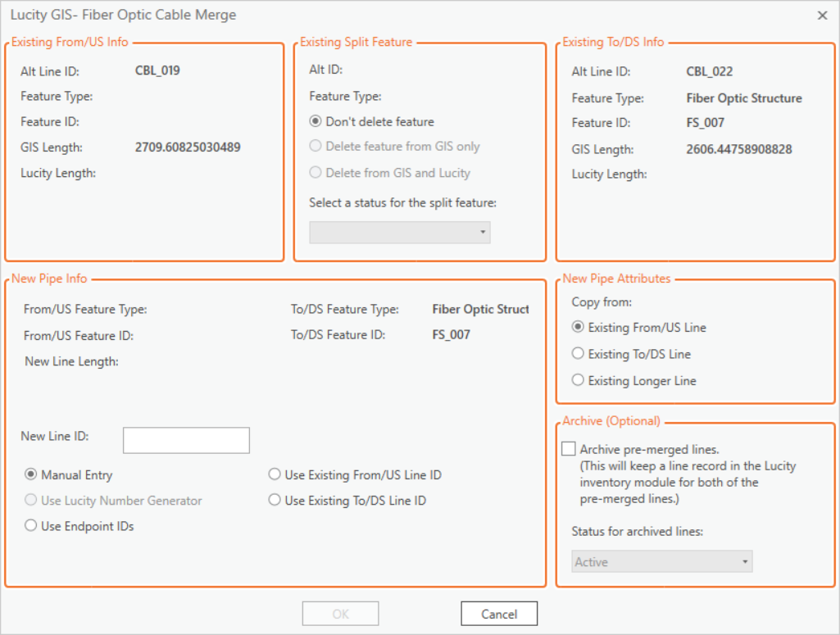Click GIS Length value 2709.60825030489
The image size is (840, 635).
(188, 147)
